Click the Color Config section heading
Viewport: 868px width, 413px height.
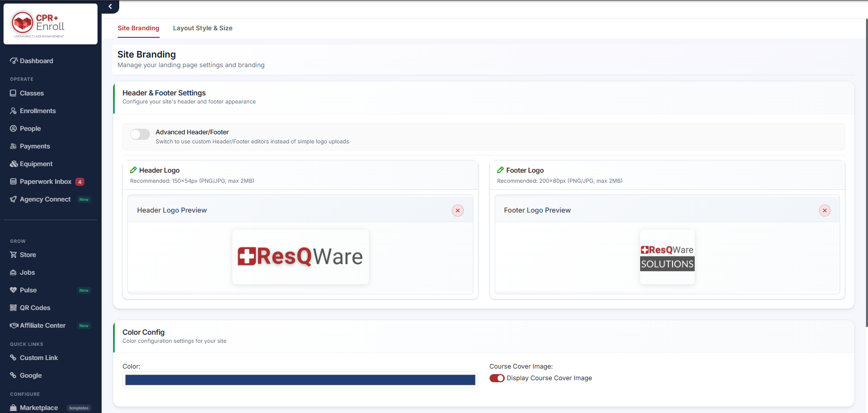[x=143, y=332]
